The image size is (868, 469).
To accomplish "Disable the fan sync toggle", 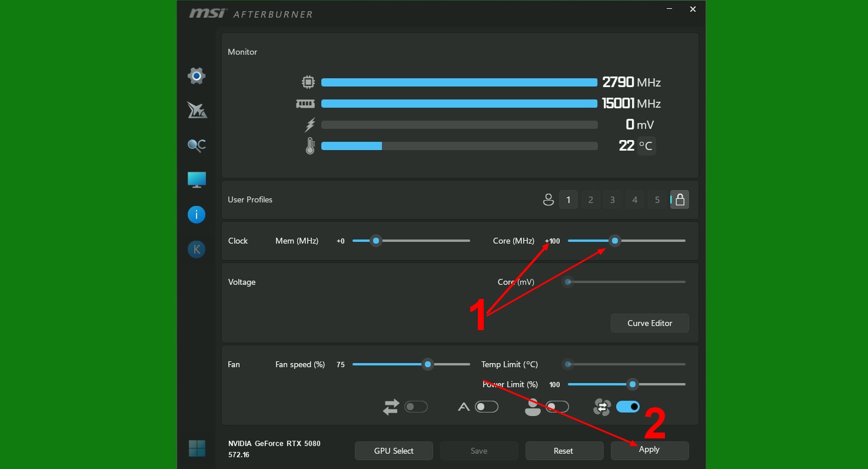I will click(628, 407).
